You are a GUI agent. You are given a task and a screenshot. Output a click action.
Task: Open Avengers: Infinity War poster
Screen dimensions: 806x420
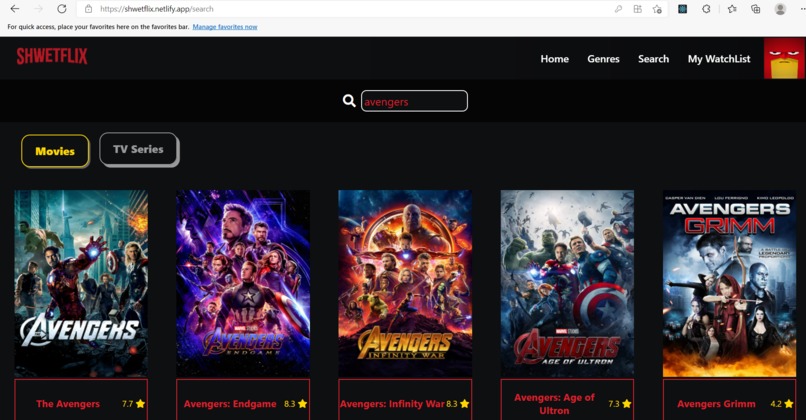(x=405, y=283)
